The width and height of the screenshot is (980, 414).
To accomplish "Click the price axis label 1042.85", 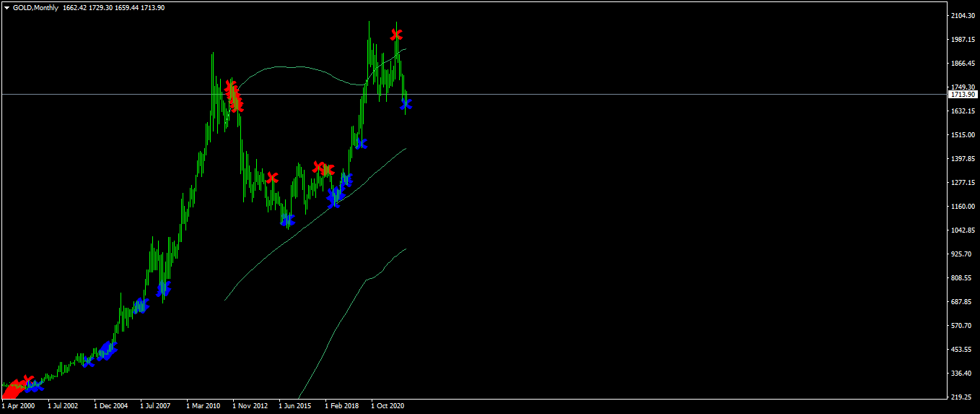I will (963, 230).
